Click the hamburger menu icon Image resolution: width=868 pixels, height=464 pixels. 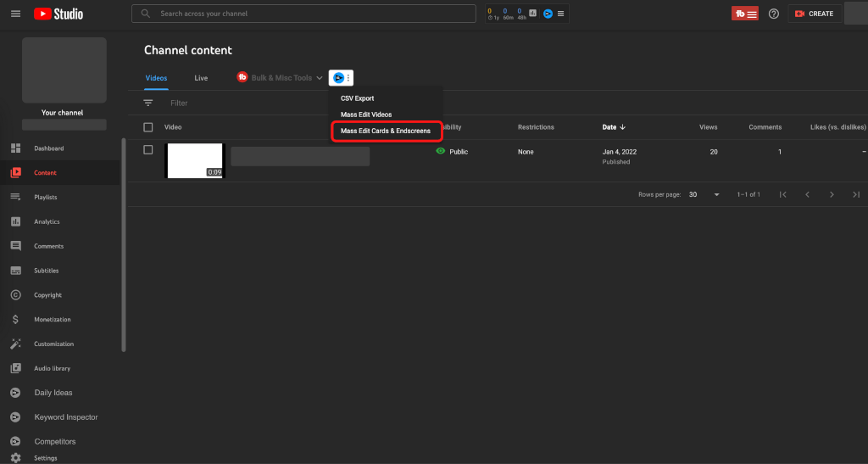pos(15,14)
